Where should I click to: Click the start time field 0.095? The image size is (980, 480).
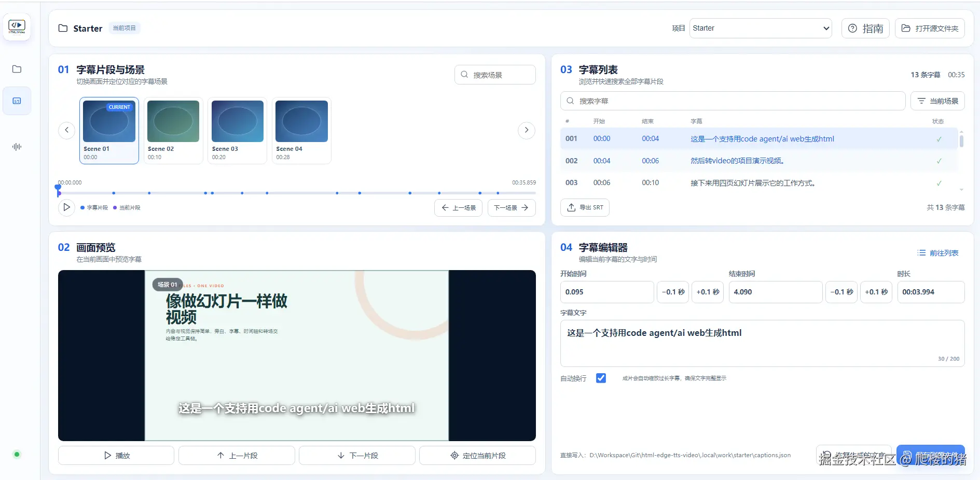(x=607, y=292)
